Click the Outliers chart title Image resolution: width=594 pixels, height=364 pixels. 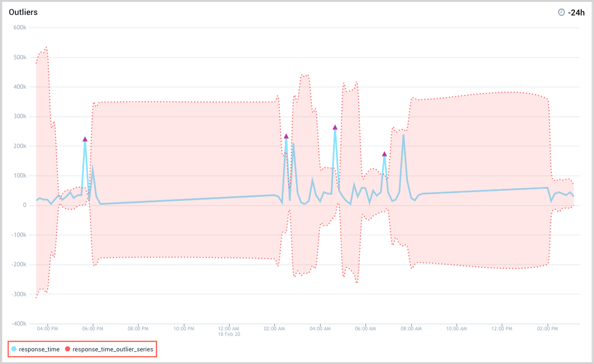[x=23, y=12]
